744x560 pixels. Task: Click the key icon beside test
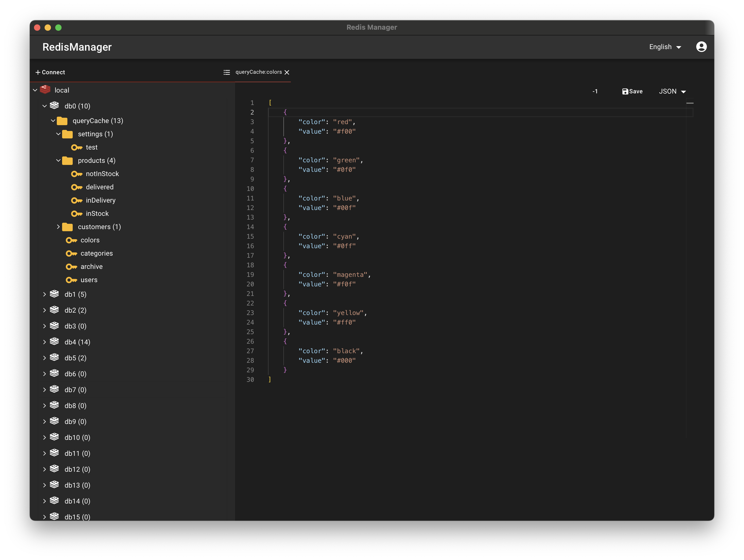[x=77, y=147]
